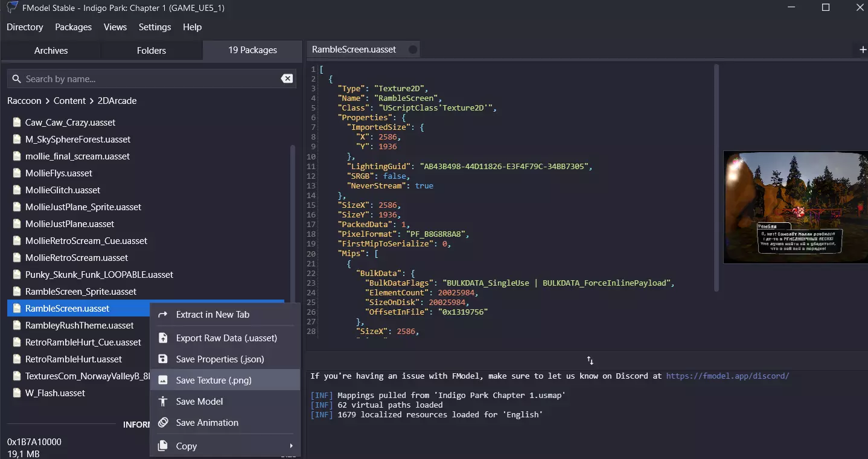The image size is (868, 459).
Task: Click the Save Animation icon
Action: pyautogui.click(x=162, y=423)
